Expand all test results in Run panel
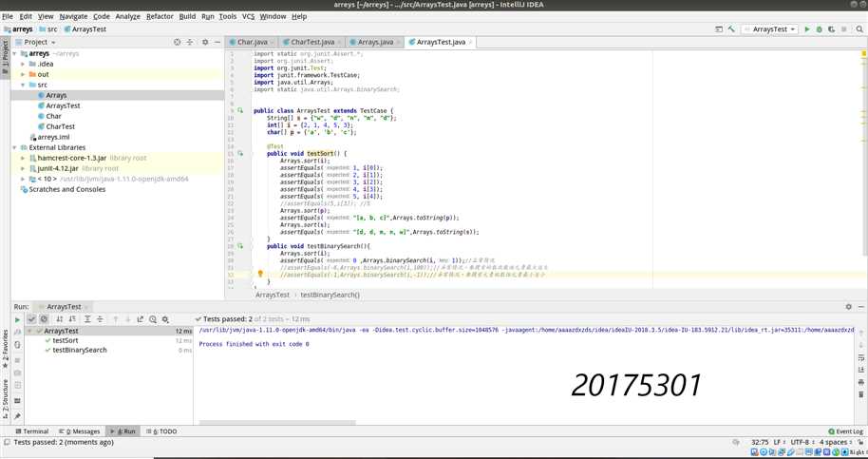This screenshot has height=459, width=868. point(87,319)
